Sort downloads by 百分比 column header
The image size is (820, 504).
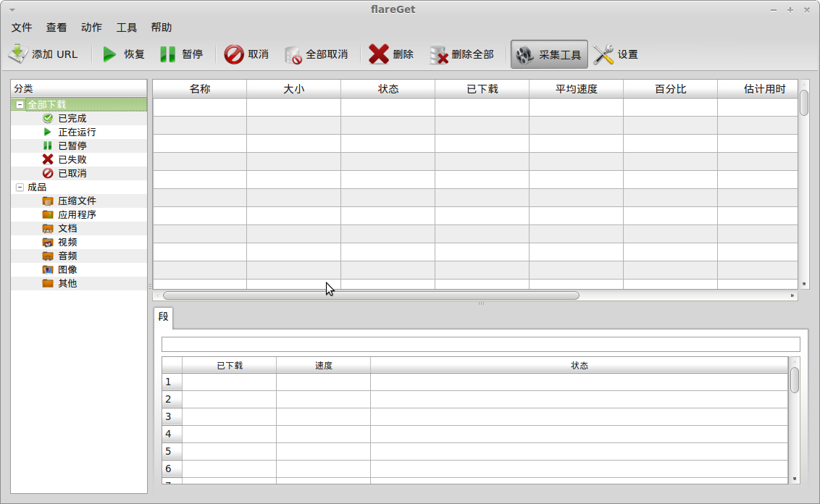click(671, 89)
